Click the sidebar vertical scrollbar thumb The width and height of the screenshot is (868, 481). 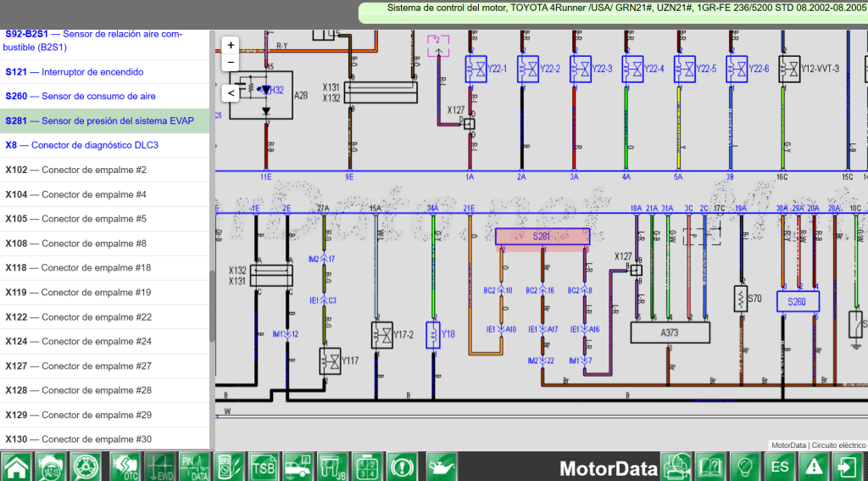212,306
